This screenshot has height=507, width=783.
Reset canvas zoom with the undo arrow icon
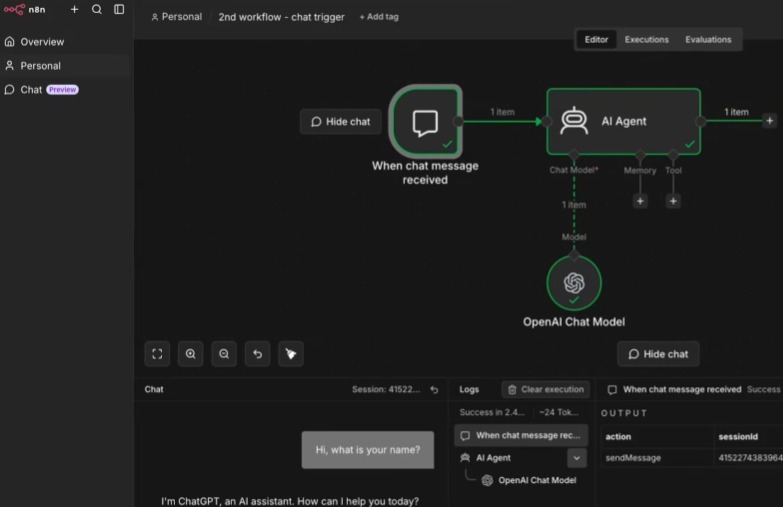(258, 354)
